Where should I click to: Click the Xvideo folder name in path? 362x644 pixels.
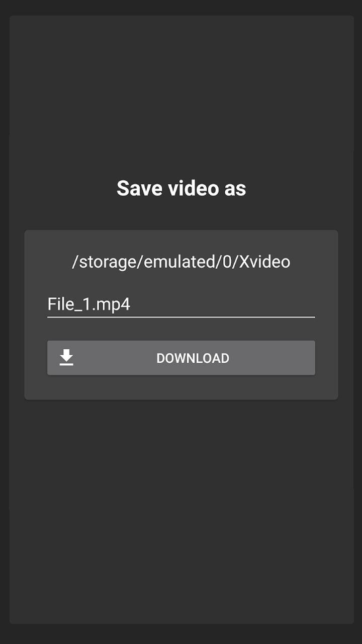point(264,262)
